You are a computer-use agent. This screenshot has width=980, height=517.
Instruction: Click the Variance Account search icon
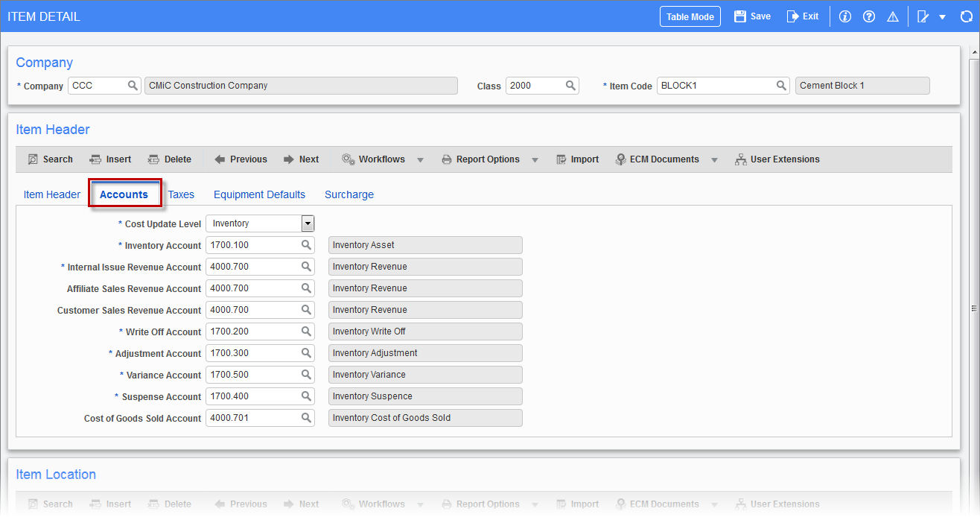[x=306, y=375]
